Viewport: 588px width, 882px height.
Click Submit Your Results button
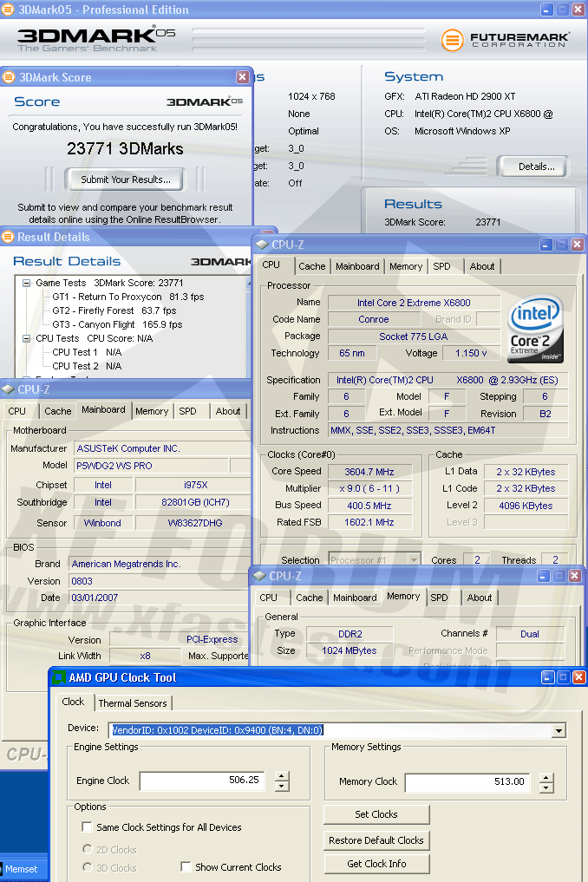click(x=126, y=180)
